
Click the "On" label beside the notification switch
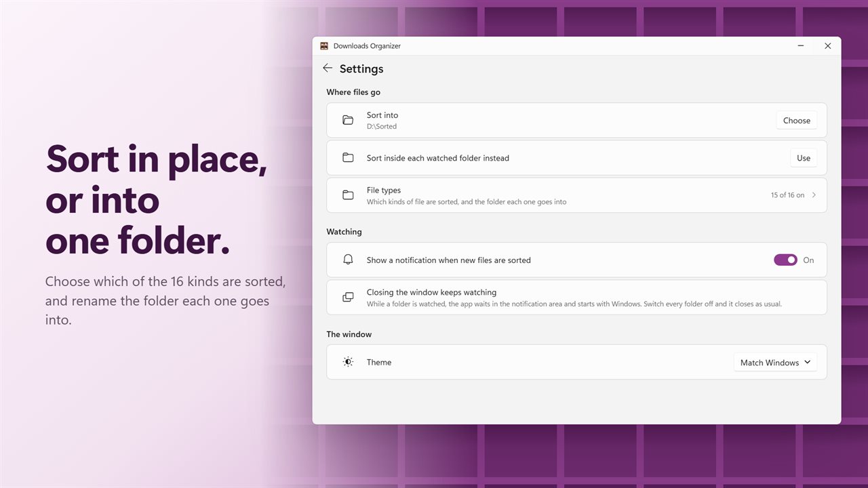pyautogui.click(x=808, y=260)
